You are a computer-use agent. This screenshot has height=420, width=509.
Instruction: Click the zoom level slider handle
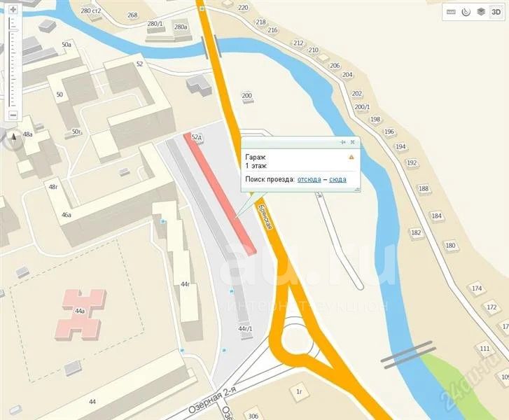[x=13, y=31]
